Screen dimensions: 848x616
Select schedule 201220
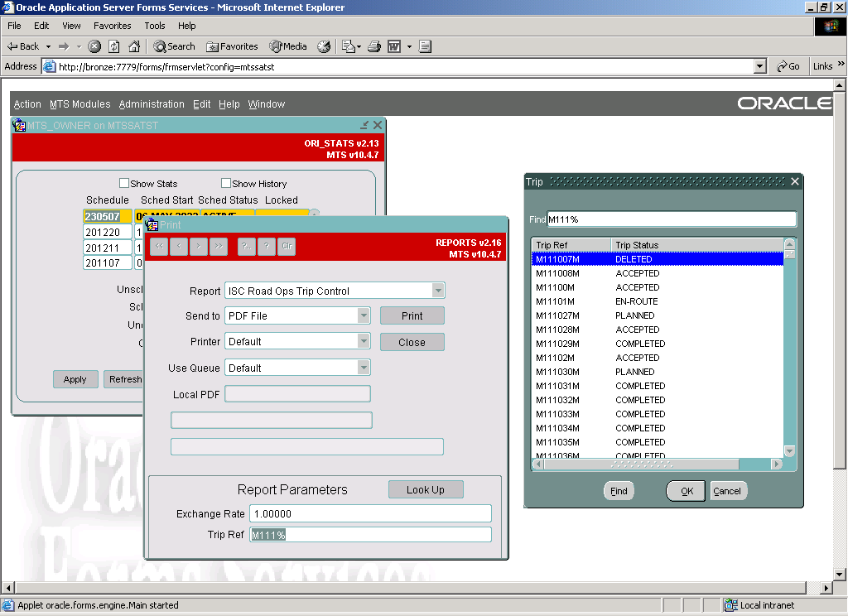point(108,232)
